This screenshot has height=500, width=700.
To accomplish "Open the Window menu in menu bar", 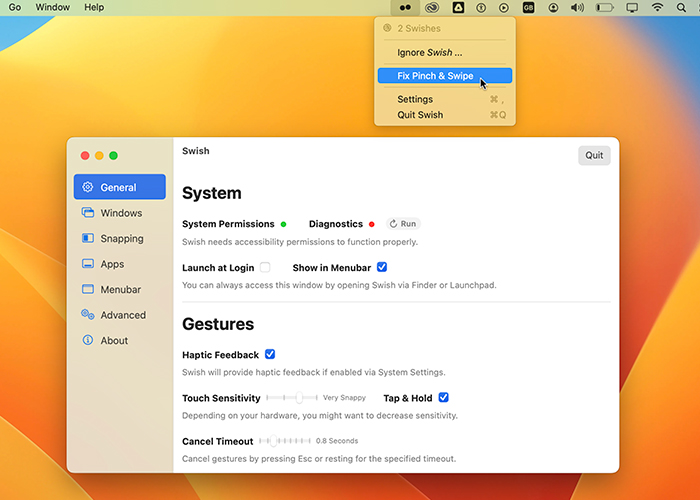I will point(53,8).
